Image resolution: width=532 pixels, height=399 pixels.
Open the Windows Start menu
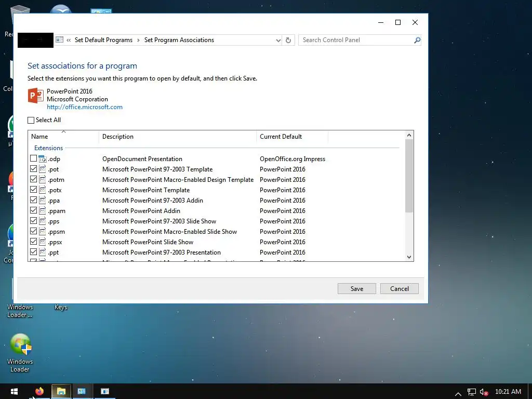14,391
